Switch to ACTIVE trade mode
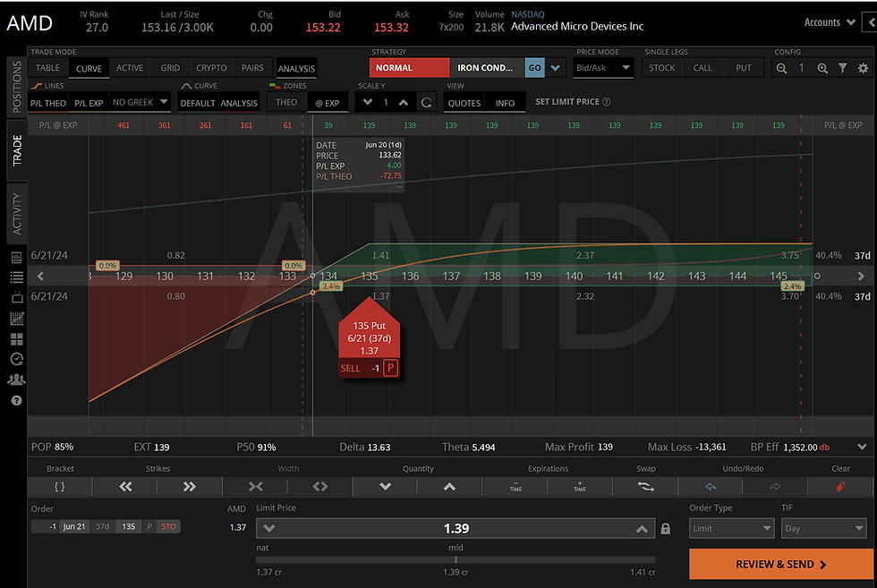 pyautogui.click(x=130, y=68)
